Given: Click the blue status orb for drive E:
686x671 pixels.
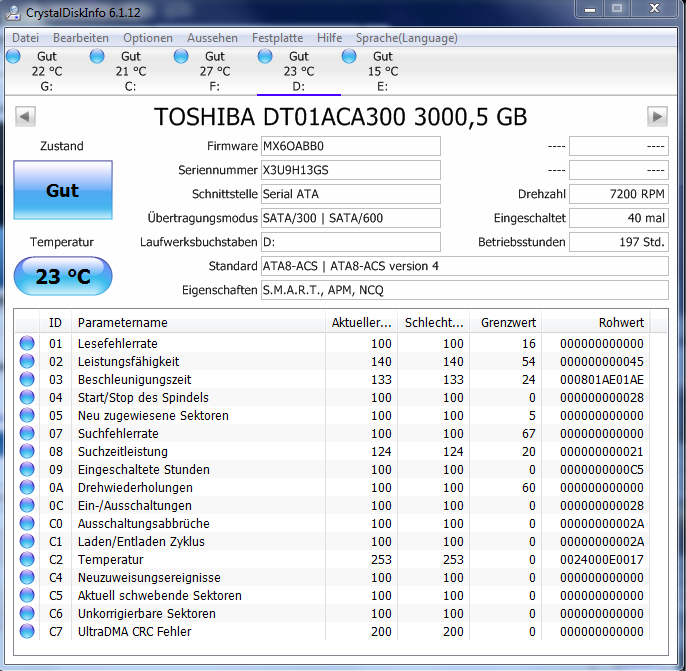Looking at the screenshot, I should (x=349, y=56).
